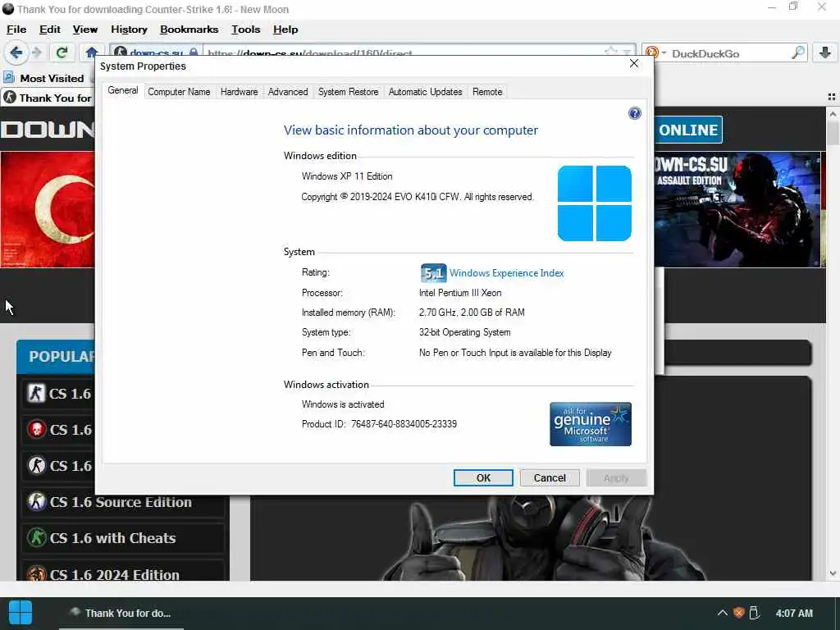The width and height of the screenshot is (840, 630).
Task: Switch to the Automatic Updates tab
Action: [426, 92]
